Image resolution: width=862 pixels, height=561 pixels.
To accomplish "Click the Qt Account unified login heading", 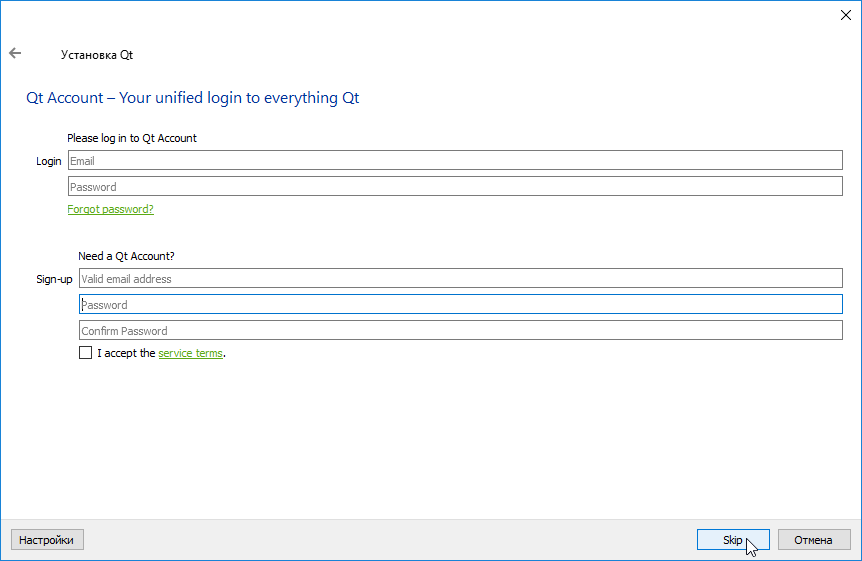I will 192,98.
